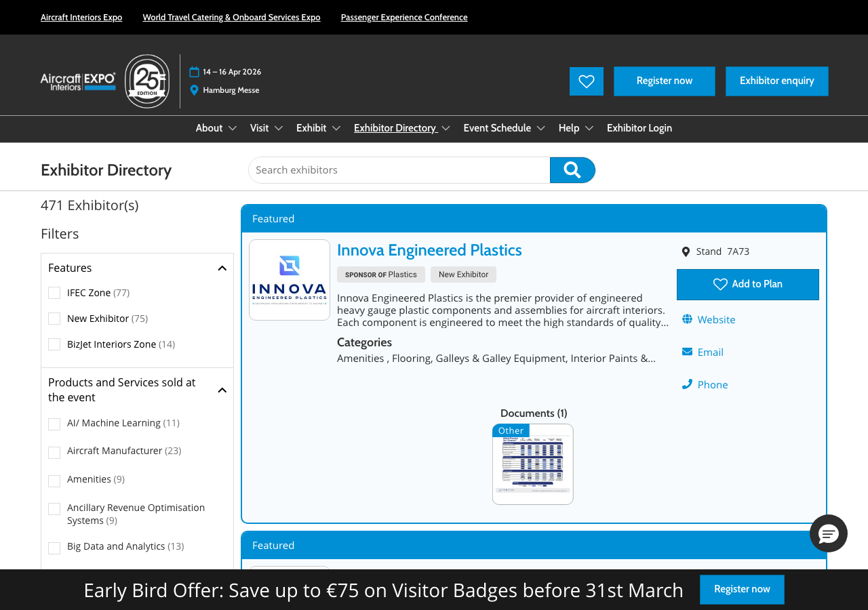868x610 pixels.
Task: Expand the About menu dropdown
Action: pyautogui.click(x=216, y=128)
